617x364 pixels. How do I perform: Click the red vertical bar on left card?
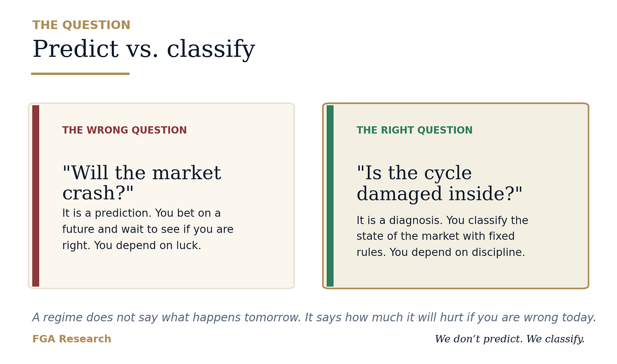click(36, 196)
